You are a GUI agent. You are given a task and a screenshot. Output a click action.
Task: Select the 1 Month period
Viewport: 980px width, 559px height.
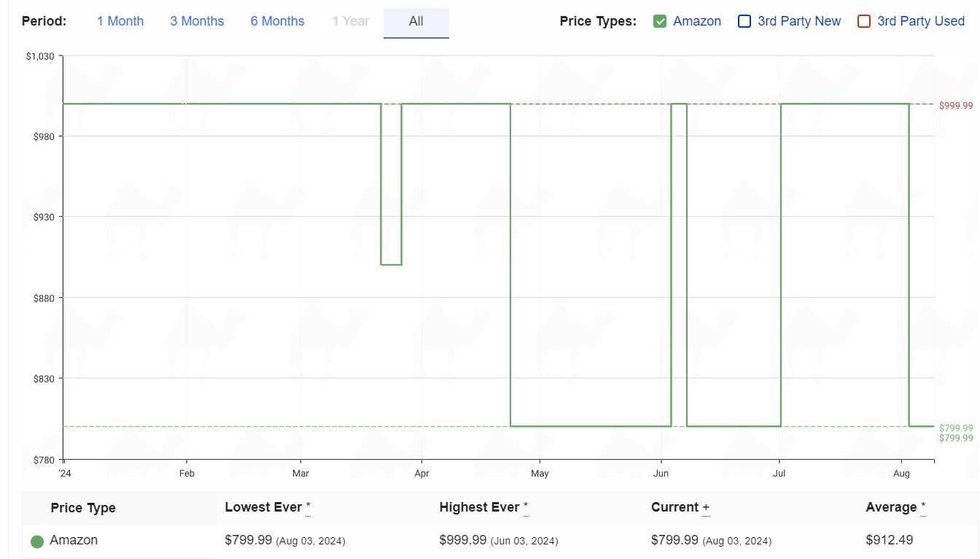tap(120, 21)
